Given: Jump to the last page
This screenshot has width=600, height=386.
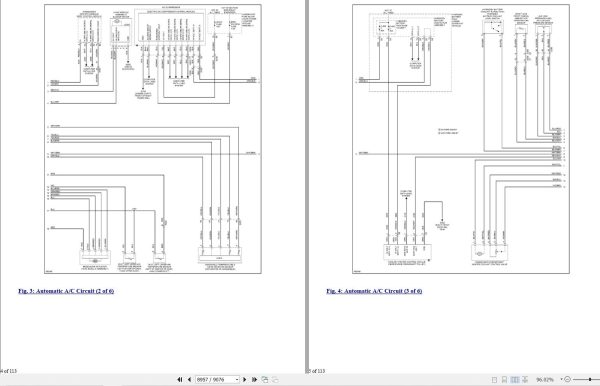Looking at the screenshot, I should point(254,379).
